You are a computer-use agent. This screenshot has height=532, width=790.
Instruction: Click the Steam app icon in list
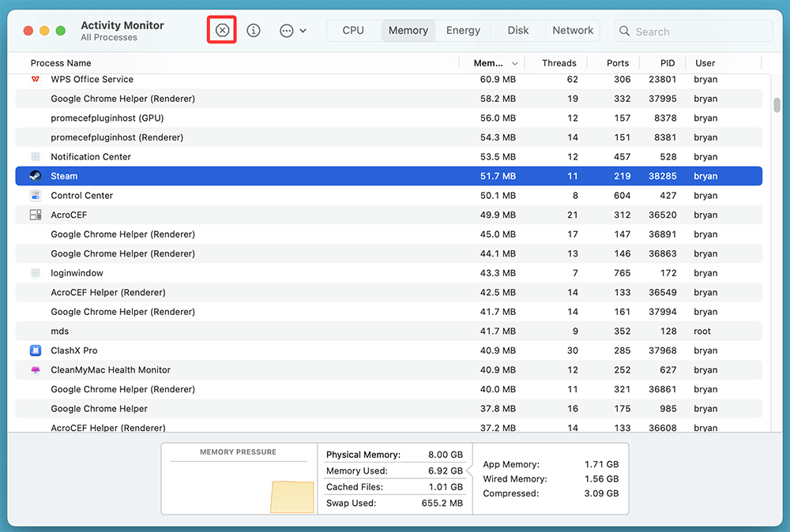pos(36,176)
